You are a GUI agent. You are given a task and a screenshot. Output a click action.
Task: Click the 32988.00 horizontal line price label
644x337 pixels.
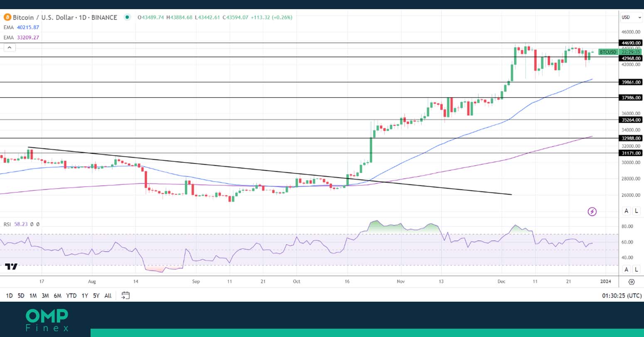tap(631, 138)
